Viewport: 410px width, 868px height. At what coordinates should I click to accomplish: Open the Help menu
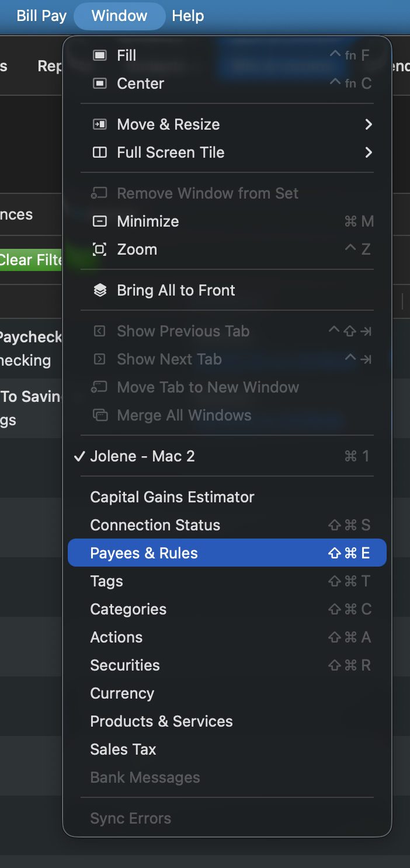coord(188,16)
